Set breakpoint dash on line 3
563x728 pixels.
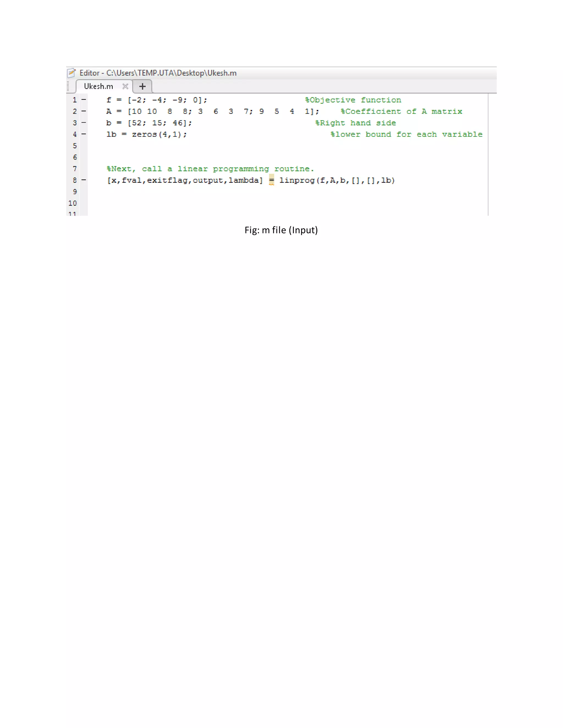84,123
